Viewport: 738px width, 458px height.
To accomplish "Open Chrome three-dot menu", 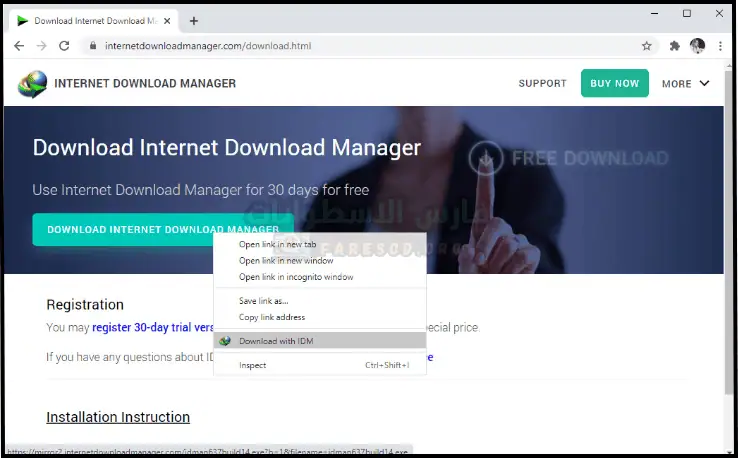I will coord(718,46).
